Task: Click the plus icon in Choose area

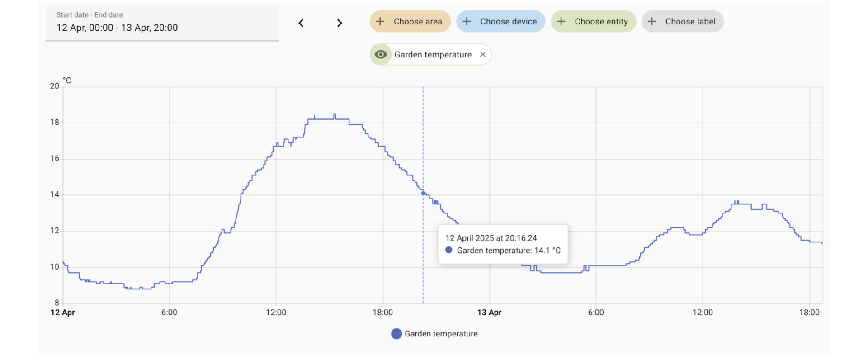Action: (x=380, y=22)
